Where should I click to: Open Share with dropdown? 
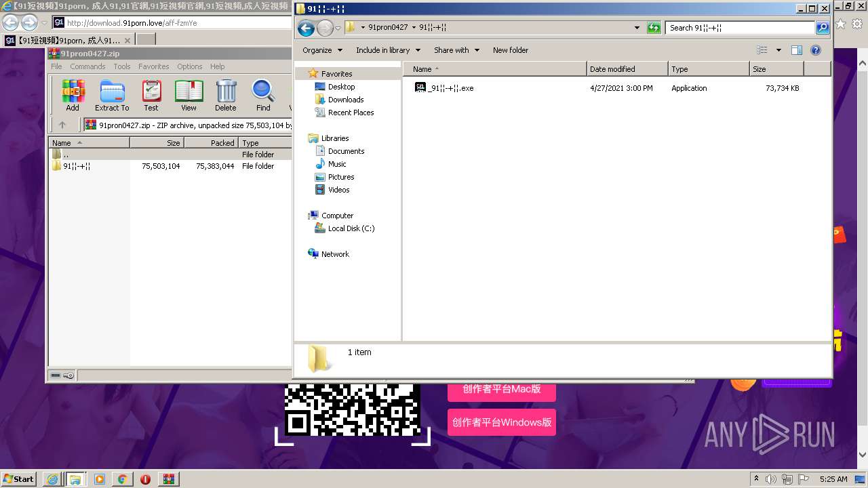pyautogui.click(x=456, y=50)
